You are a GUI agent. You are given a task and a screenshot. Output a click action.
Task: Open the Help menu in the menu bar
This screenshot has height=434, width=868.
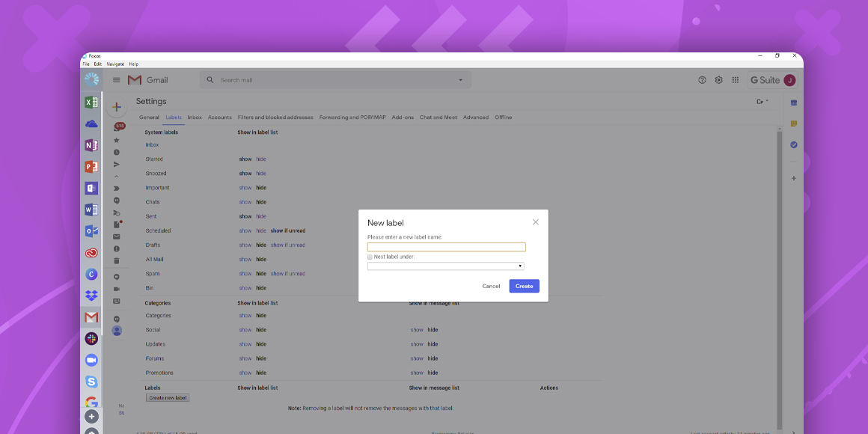pyautogui.click(x=133, y=64)
